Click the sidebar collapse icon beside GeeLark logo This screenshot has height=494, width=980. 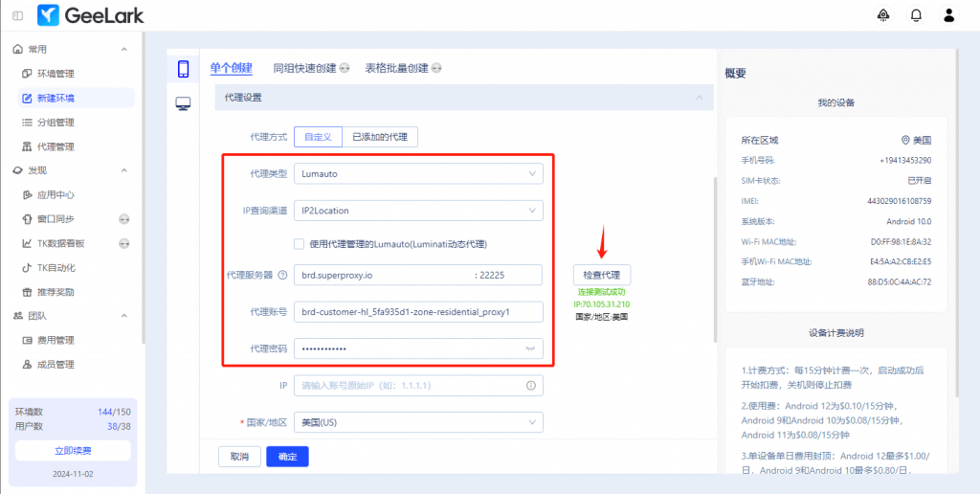point(18,15)
